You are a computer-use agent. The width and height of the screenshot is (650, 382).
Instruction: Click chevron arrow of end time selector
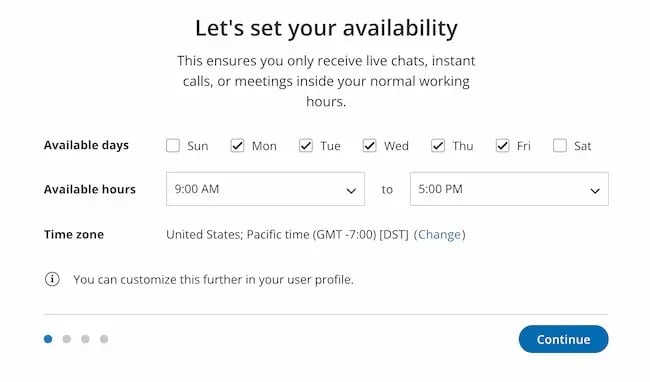pyautogui.click(x=595, y=191)
